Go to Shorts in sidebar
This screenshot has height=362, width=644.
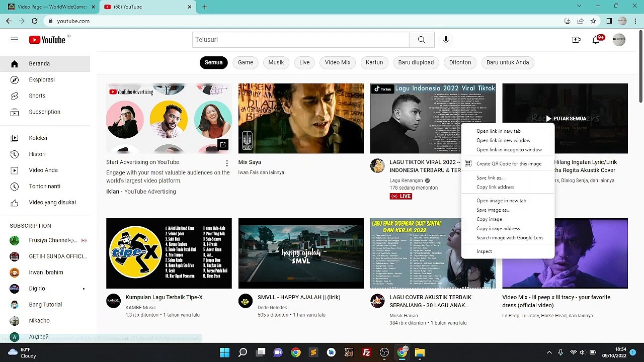click(x=37, y=96)
